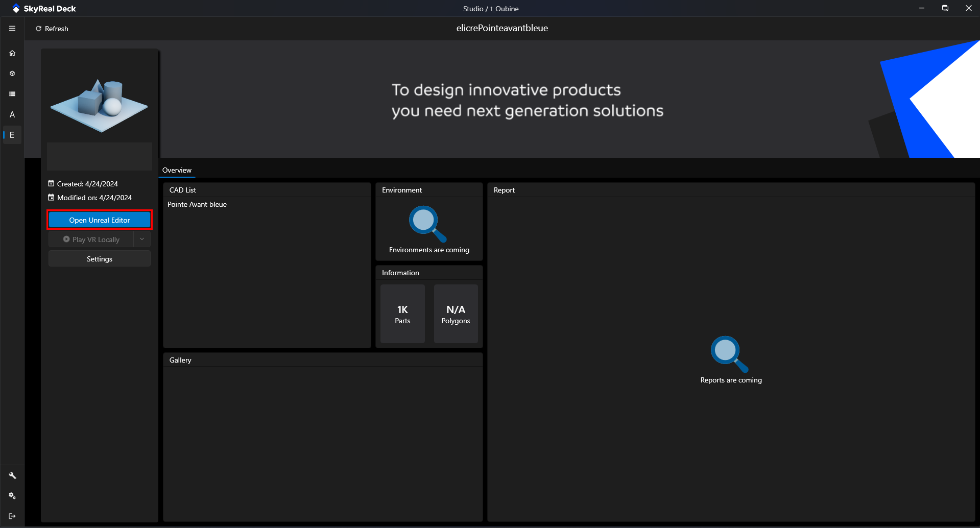980x528 pixels.
Task: Click the 'elicrePointeavantbleue' project title
Action: 502,28
